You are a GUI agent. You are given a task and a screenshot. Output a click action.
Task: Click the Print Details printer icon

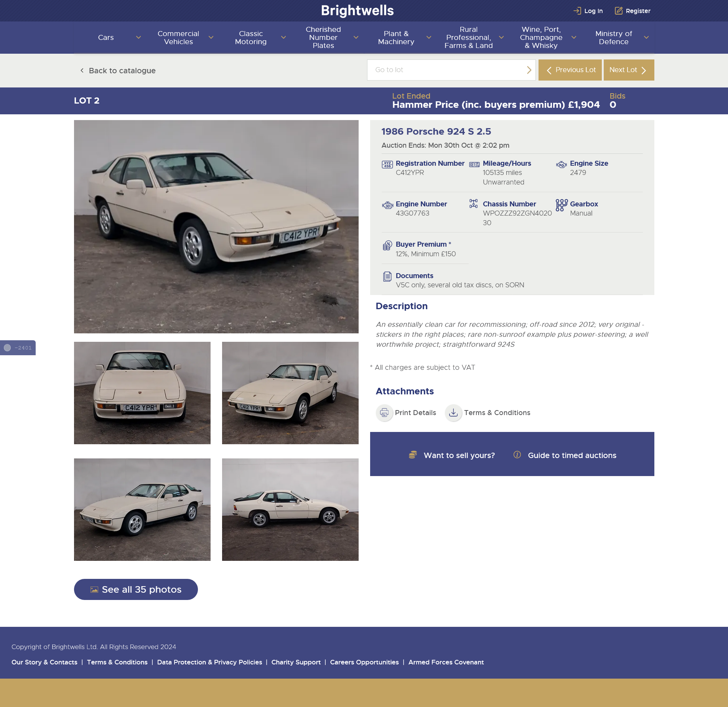pos(384,413)
